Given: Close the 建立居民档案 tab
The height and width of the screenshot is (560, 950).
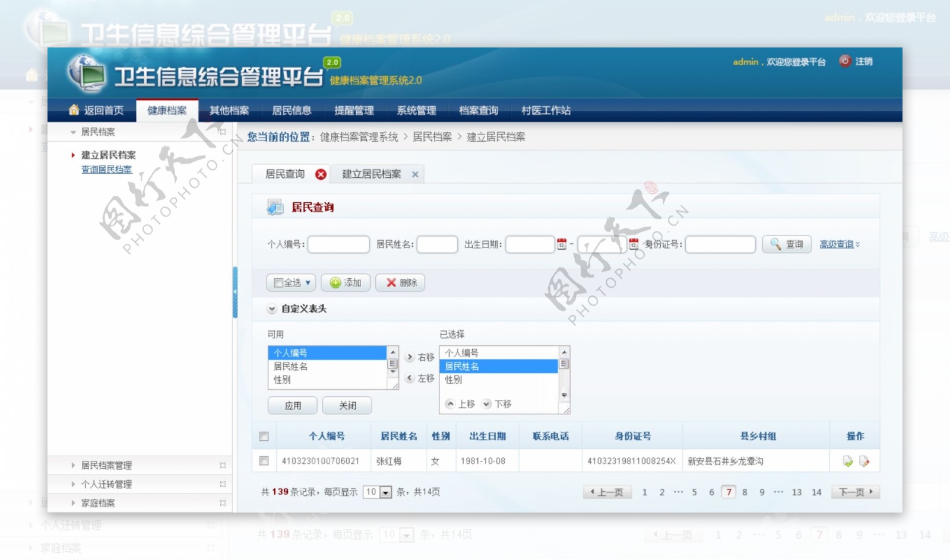Looking at the screenshot, I should [415, 174].
